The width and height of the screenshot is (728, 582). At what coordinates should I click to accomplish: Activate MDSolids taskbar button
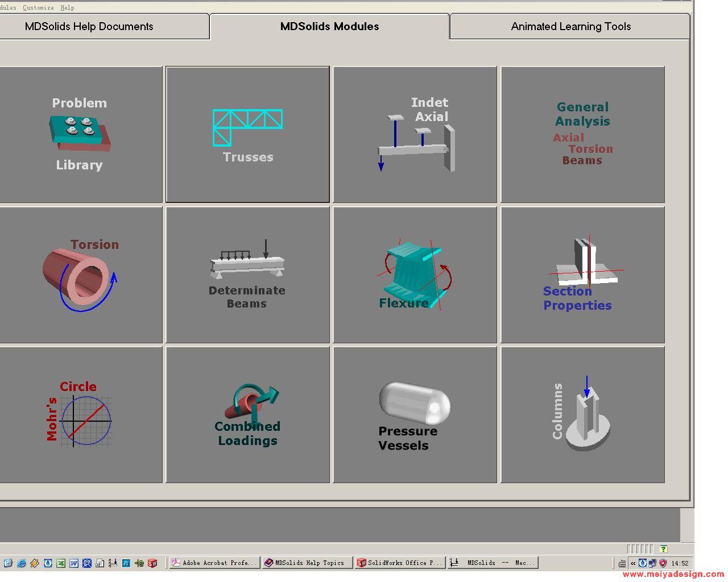tap(493, 563)
